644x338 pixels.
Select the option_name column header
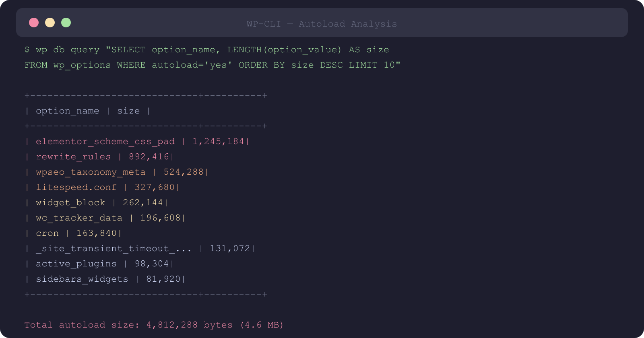pyautogui.click(x=67, y=111)
